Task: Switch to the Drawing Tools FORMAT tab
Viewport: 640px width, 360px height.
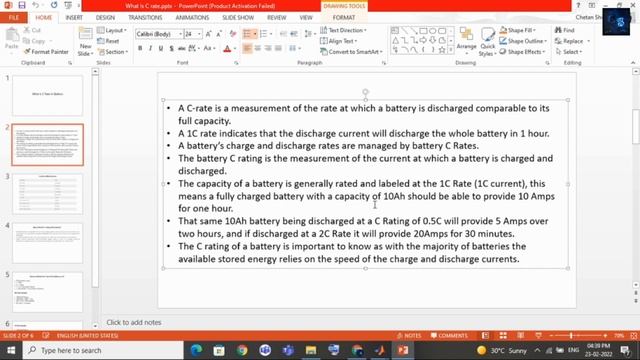Action: tap(344, 18)
